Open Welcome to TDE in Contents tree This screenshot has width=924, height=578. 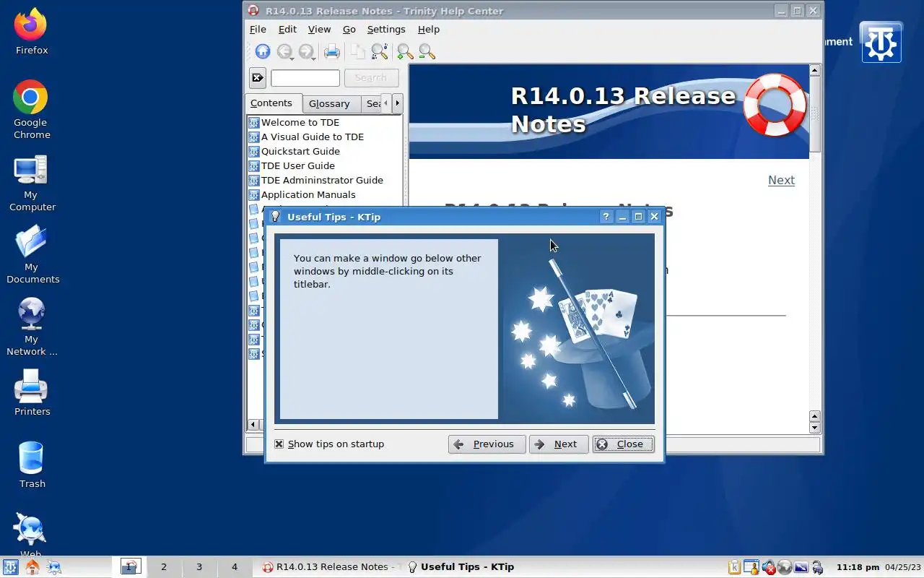coord(300,123)
